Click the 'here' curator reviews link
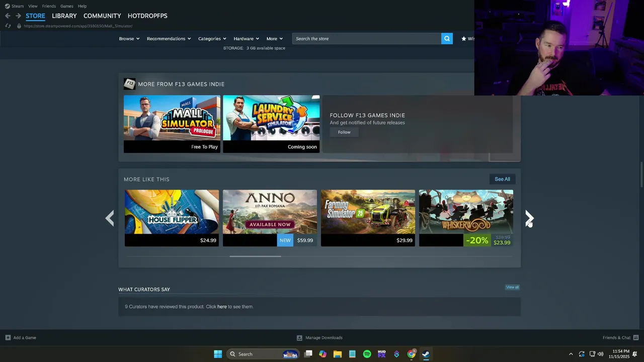The width and height of the screenshot is (644, 362). [222, 307]
